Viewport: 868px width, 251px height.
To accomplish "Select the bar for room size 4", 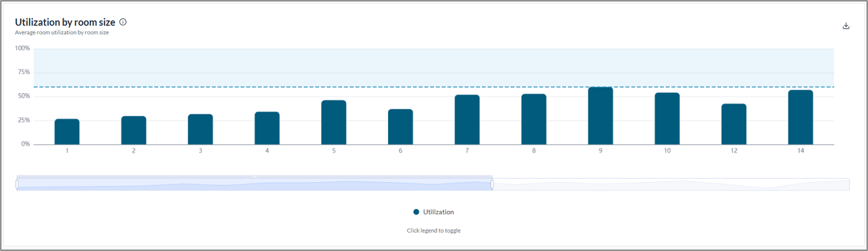I will tap(267, 128).
